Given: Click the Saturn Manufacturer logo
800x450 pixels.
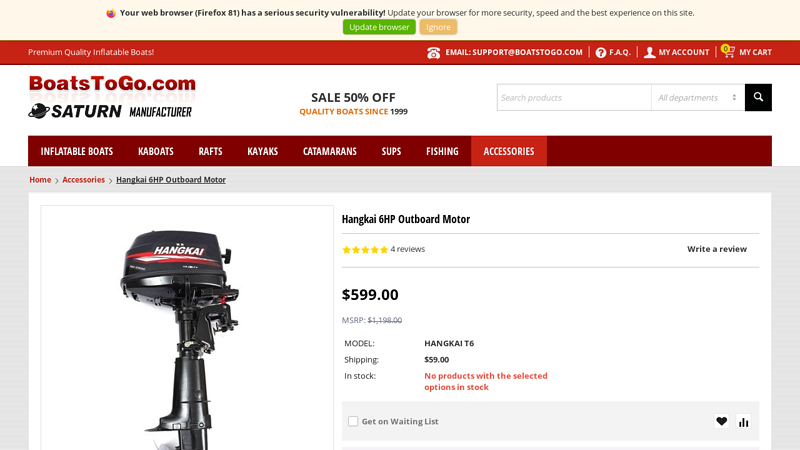Looking at the screenshot, I should 110,111.
